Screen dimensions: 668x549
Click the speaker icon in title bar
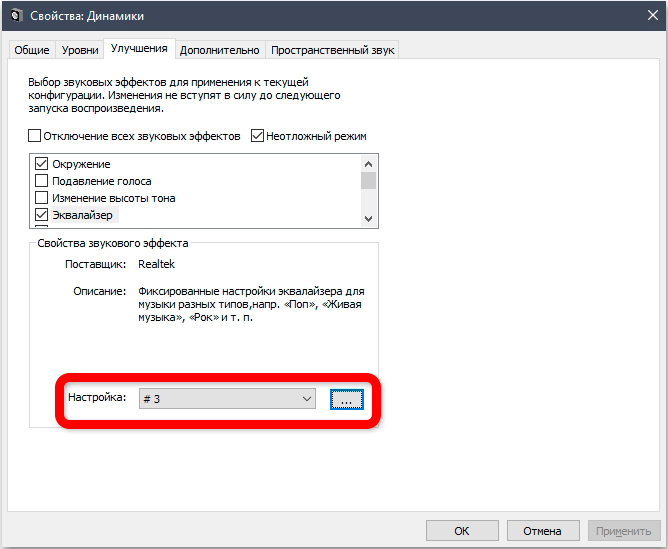(16, 16)
